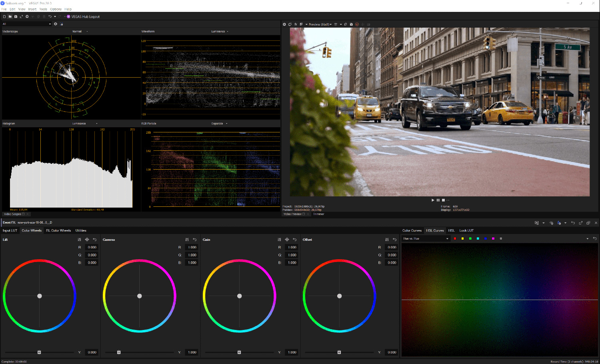Click the Lift luminance Y slider handle
This screenshot has height=364, width=600.
pyautogui.click(x=39, y=352)
